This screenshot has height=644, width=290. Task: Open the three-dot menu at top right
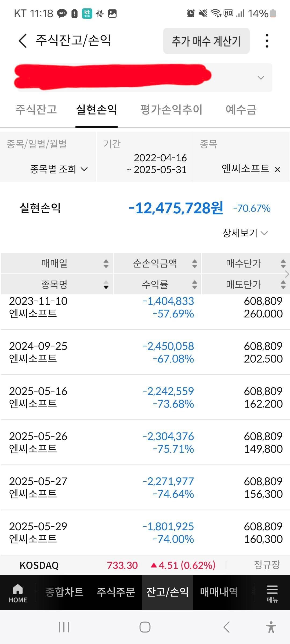pyautogui.click(x=267, y=41)
